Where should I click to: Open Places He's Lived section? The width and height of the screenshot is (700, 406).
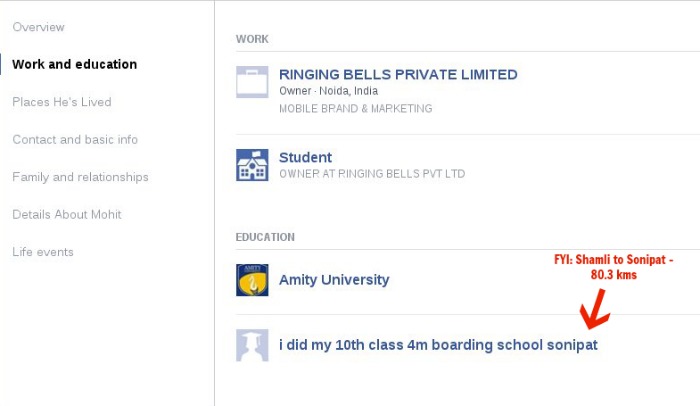point(62,102)
